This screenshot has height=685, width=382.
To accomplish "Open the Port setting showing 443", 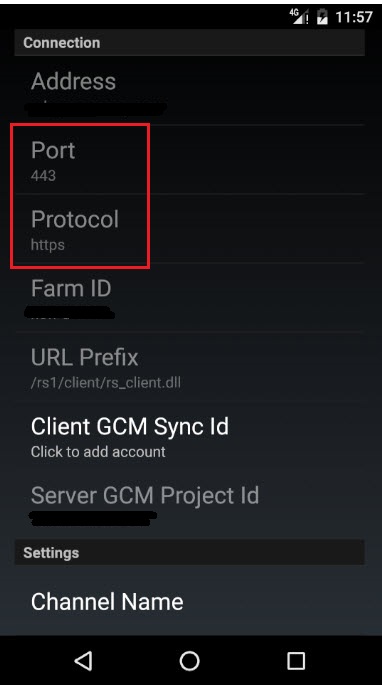I will pyautogui.click(x=190, y=159).
